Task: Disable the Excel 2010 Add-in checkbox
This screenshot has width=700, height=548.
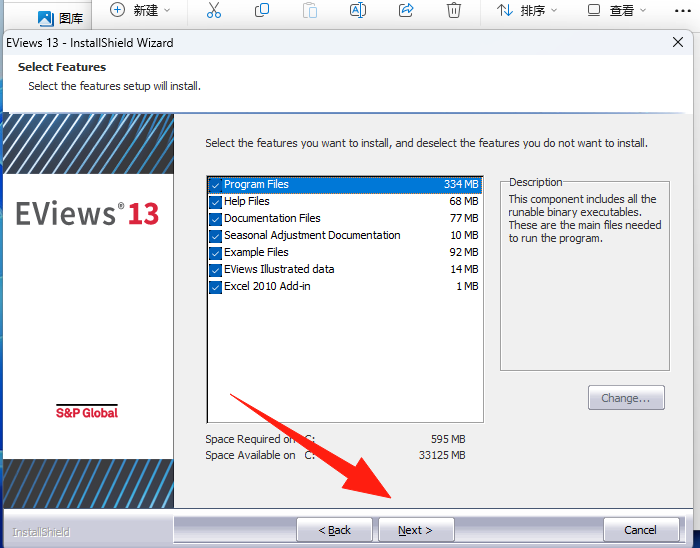Action: tap(215, 287)
